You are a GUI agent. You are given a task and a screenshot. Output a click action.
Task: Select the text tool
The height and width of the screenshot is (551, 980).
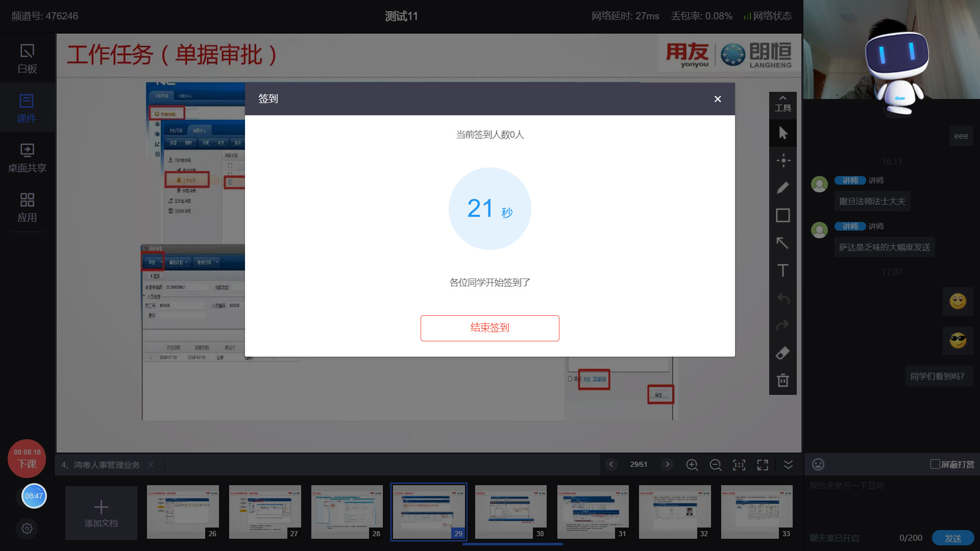[x=782, y=270]
